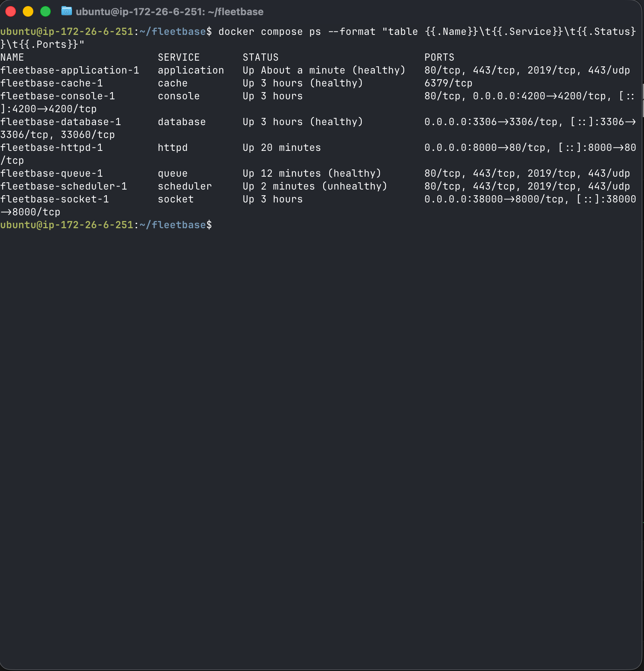Click the status Up About a minute (healthy)
The height and width of the screenshot is (671, 644).
324,70
